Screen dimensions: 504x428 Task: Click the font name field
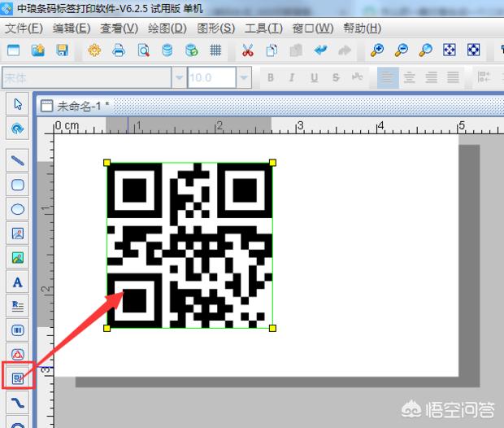(87, 77)
